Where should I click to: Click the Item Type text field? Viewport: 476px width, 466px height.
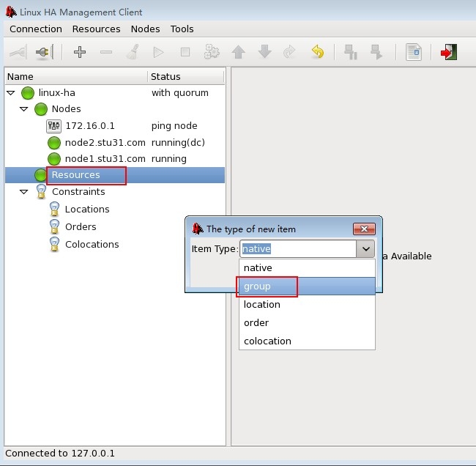tap(298, 249)
